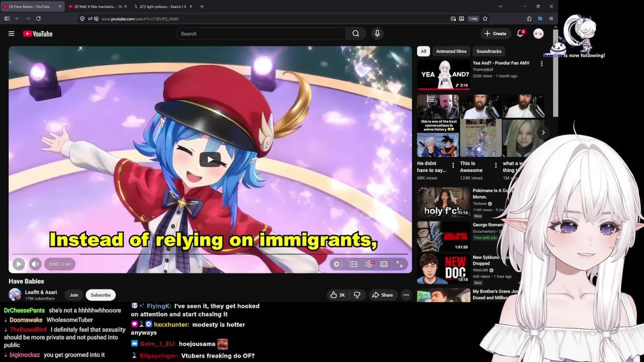Open the Leaflit & Asari channel name link
This screenshot has height=362, width=644.
41,292
